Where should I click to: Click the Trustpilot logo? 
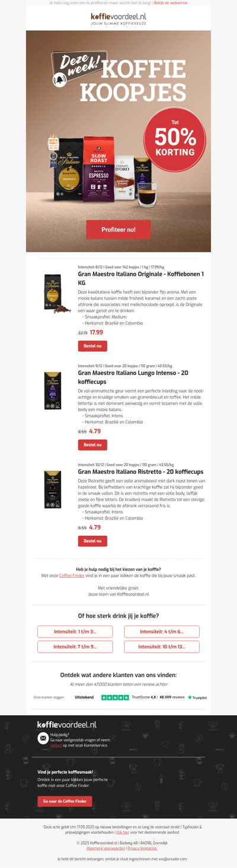(x=197, y=697)
